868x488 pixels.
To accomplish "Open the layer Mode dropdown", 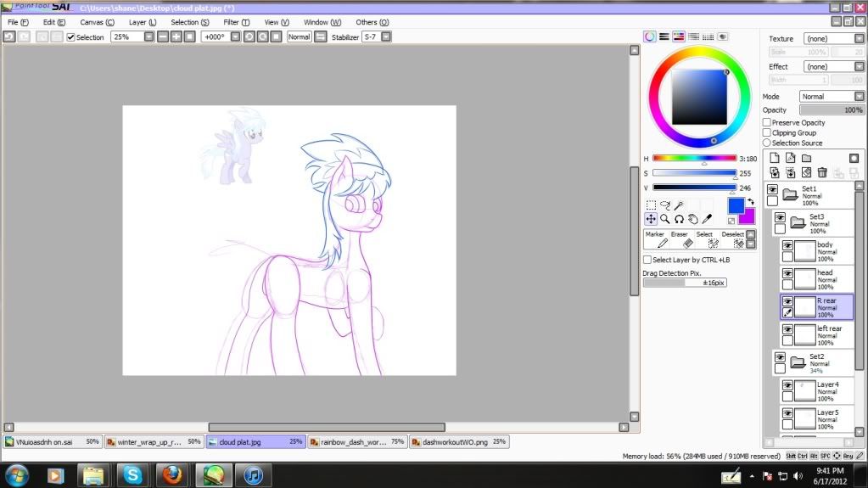I will (859, 97).
